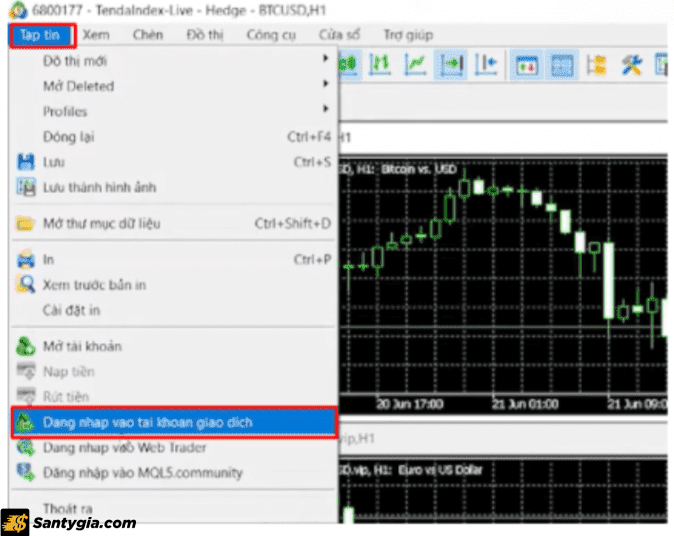Select Thoát ra menu entry
674x536 pixels.
(172, 508)
